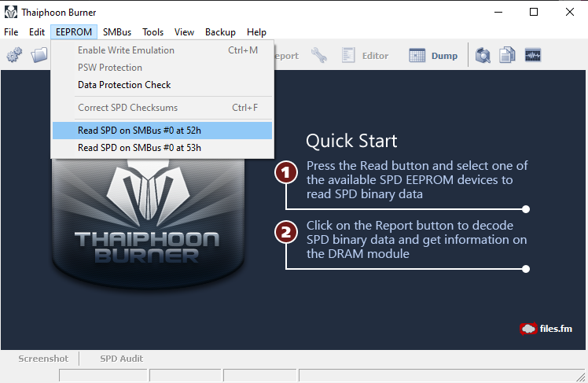Image resolution: width=588 pixels, height=383 pixels.
Task: Click the SPD Audit button
Action: click(x=122, y=359)
